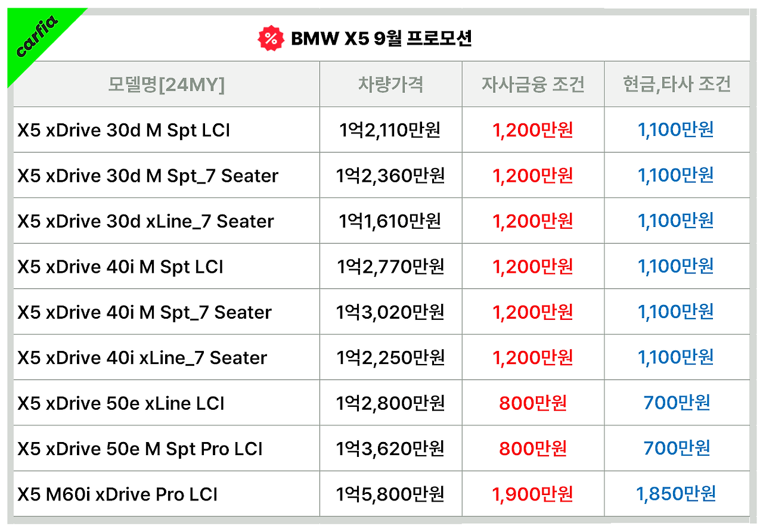Click the X5 xDrive 30d M Spt LCI model name

(x=124, y=130)
